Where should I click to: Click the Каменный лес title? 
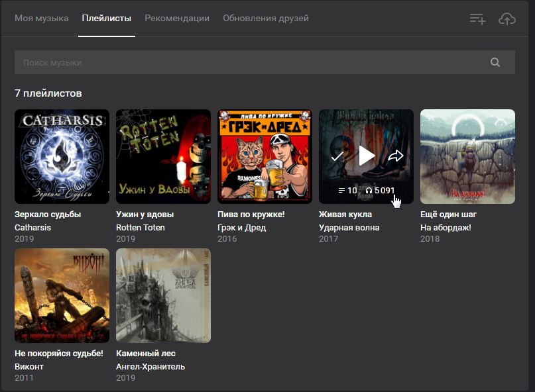(146, 354)
